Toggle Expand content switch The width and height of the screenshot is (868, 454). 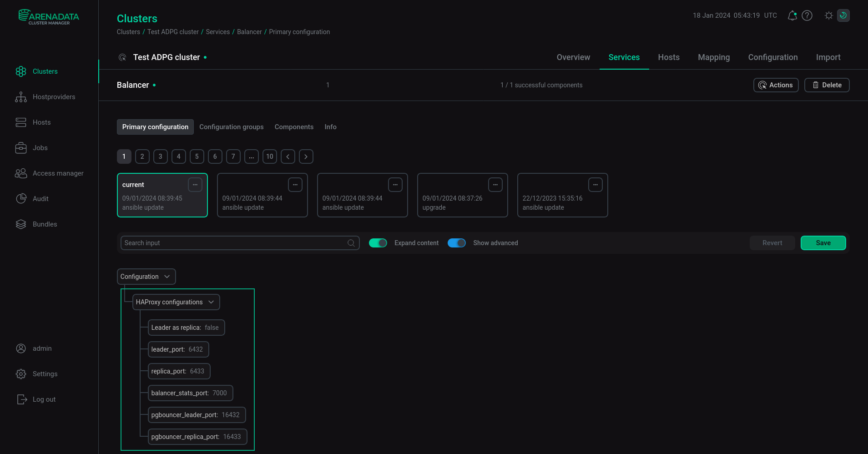378,243
